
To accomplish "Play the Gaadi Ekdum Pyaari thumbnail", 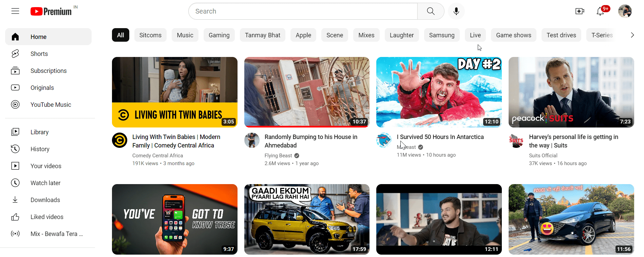I will pyautogui.click(x=307, y=219).
